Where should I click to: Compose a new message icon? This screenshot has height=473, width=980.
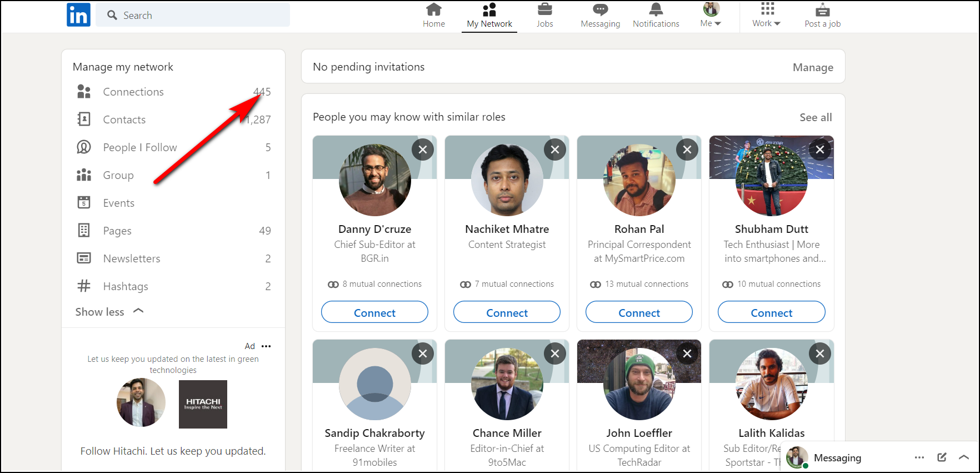942,457
